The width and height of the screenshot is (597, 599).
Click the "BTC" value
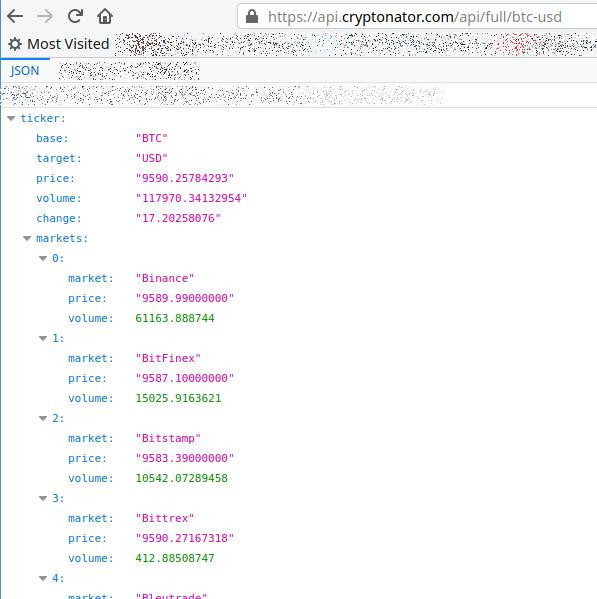(152, 138)
